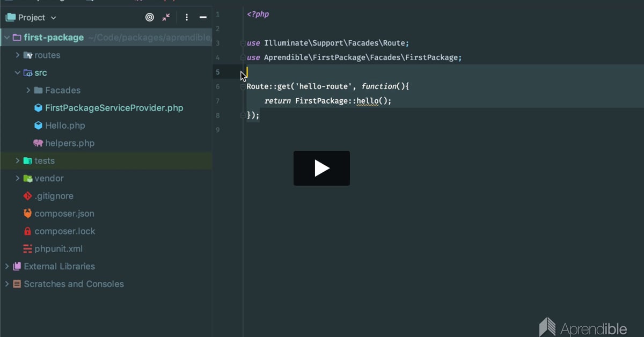Open the Project panel options three-dot menu
The image size is (644, 337).
pyautogui.click(x=186, y=18)
